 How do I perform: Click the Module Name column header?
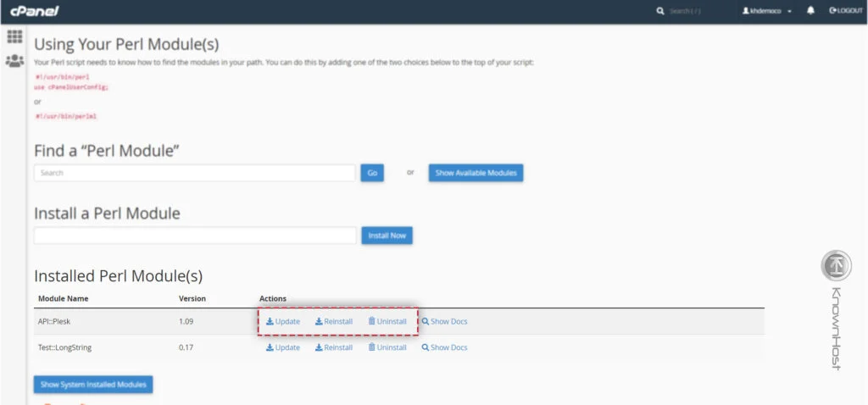(x=63, y=298)
